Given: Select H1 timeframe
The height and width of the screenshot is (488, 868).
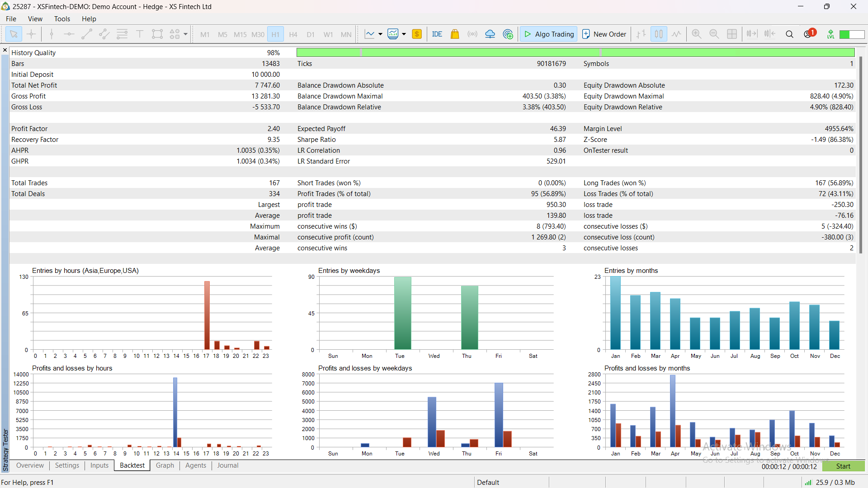Looking at the screenshot, I should pyautogui.click(x=275, y=34).
